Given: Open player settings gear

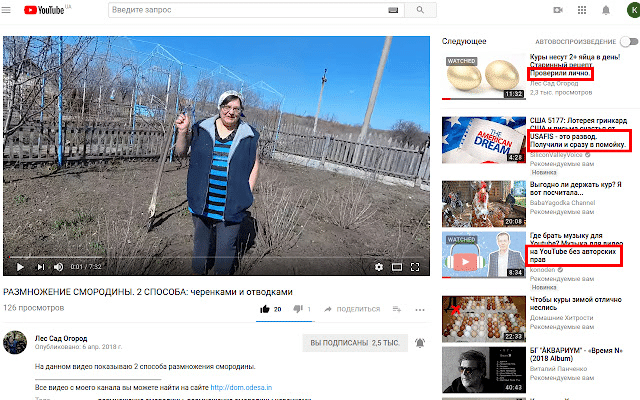Looking at the screenshot, I should coord(379,267).
